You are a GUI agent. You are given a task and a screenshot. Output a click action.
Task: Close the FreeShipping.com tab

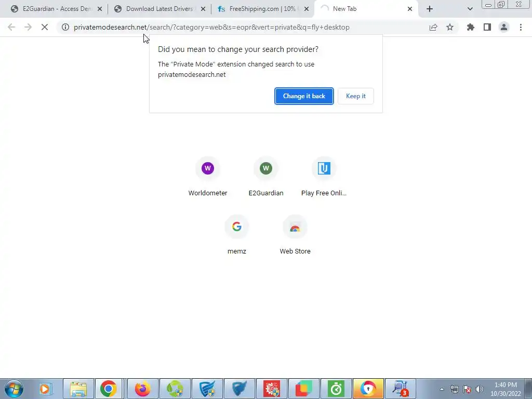tap(307, 9)
